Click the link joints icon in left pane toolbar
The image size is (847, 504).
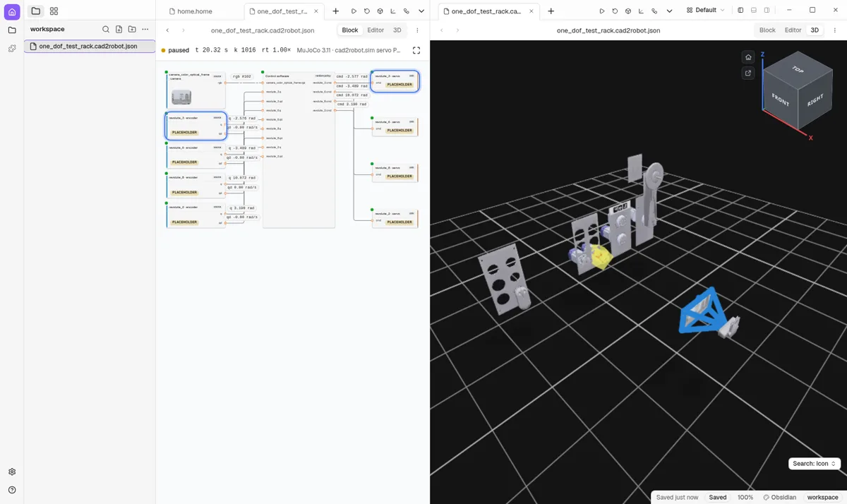(407, 11)
